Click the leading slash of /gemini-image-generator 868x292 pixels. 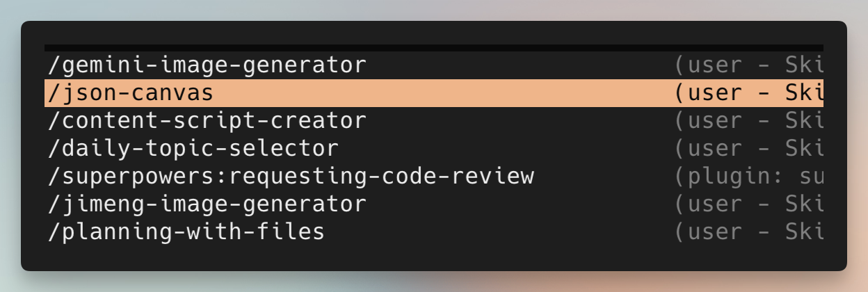click(54, 65)
